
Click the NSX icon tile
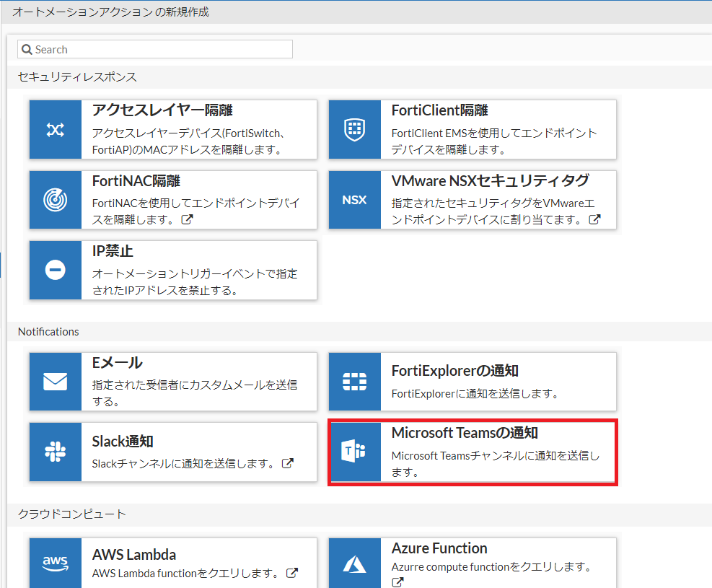[x=355, y=200]
